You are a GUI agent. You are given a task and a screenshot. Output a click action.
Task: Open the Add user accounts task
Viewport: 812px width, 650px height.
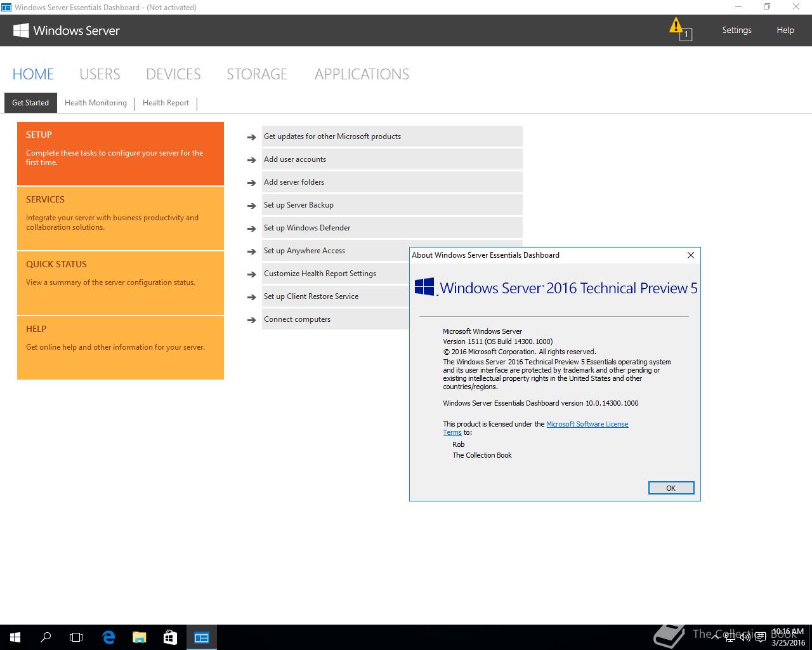click(x=392, y=159)
